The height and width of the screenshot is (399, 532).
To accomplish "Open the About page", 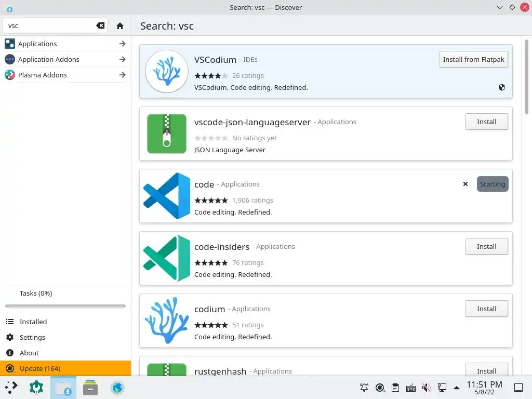I will click(65, 353).
